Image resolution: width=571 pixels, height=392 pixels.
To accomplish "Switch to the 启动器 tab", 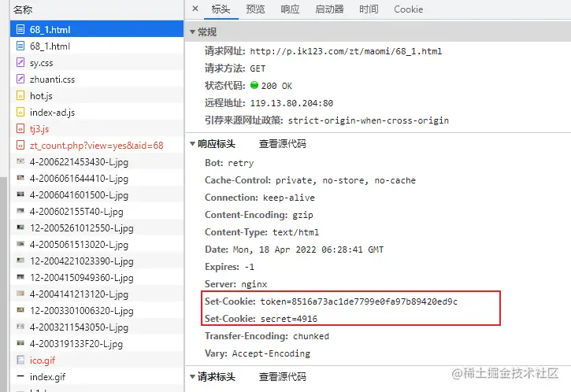I will pyautogui.click(x=329, y=9).
